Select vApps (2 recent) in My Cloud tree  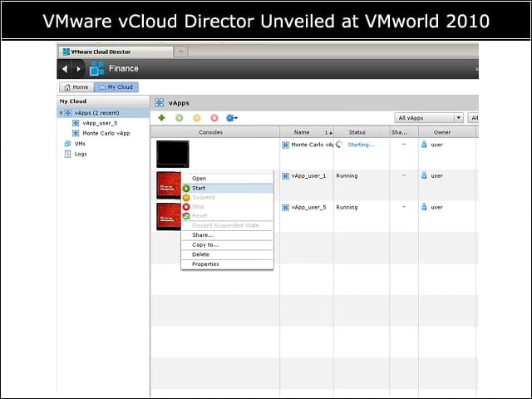(x=97, y=113)
